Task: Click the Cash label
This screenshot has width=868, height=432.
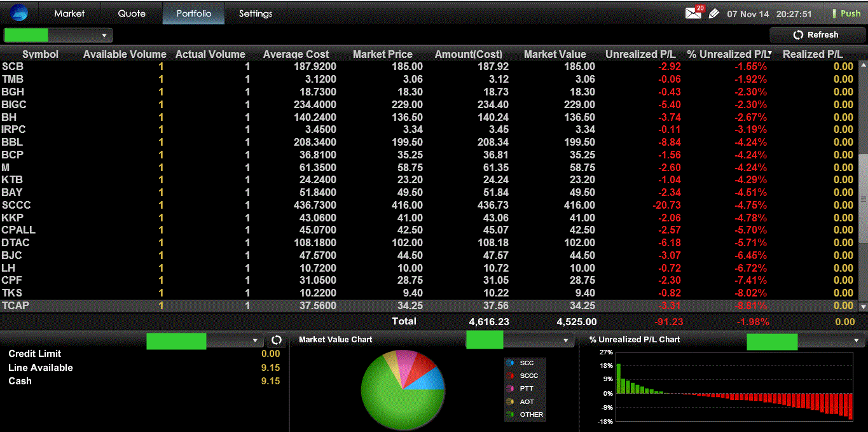Action: click(20, 381)
